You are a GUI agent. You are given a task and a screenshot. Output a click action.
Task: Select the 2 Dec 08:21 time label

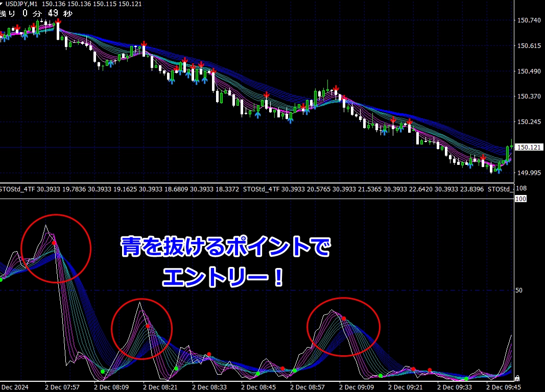pyautogui.click(x=161, y=387)
